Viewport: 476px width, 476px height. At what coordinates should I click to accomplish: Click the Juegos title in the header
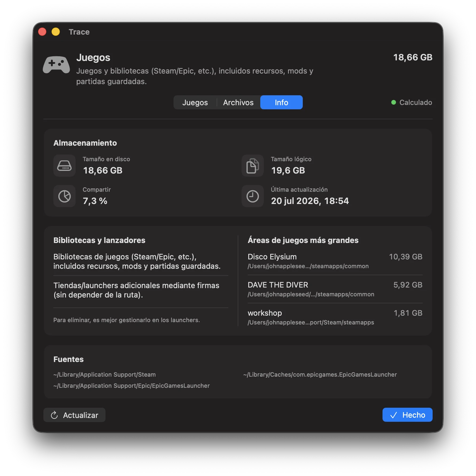tap(93, 57)
